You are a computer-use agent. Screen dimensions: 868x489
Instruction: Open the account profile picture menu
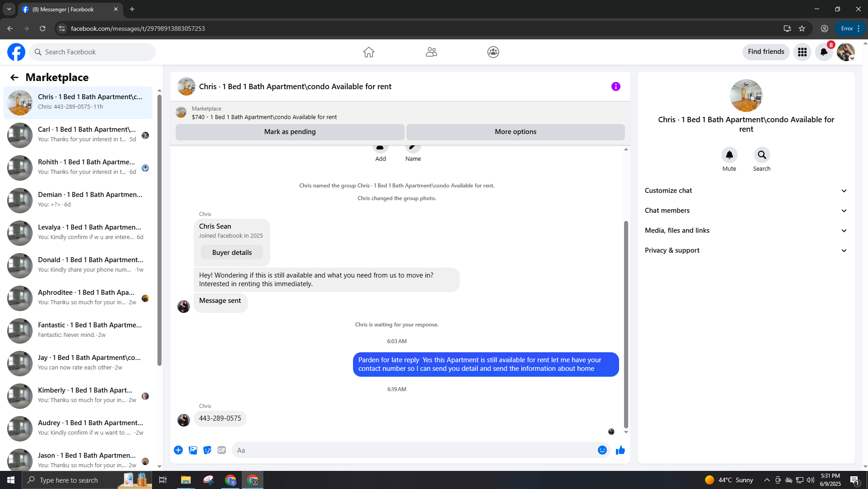point(846,52)
